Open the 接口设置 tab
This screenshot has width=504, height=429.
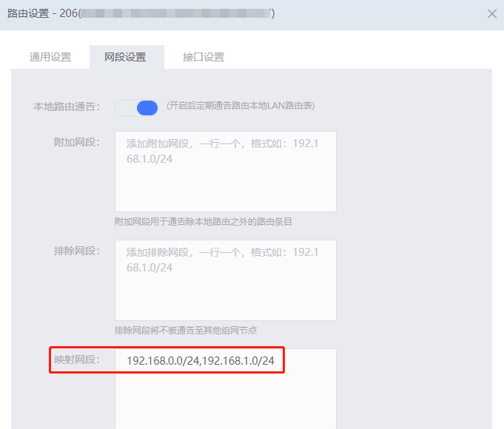tap(204, 57)
